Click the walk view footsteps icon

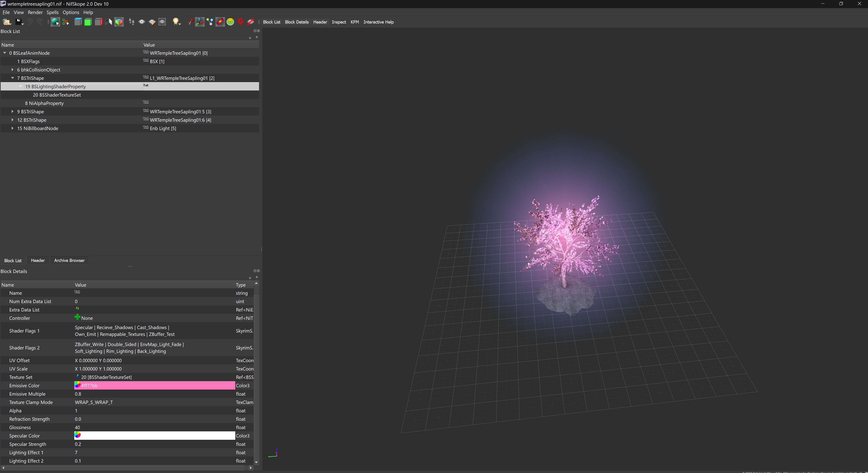tap(132, 22)
